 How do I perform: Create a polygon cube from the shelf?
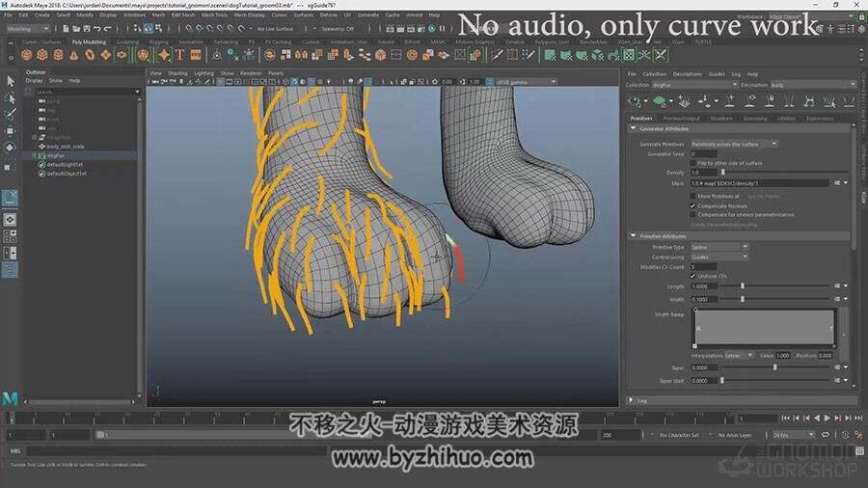(x=42, y=55)
